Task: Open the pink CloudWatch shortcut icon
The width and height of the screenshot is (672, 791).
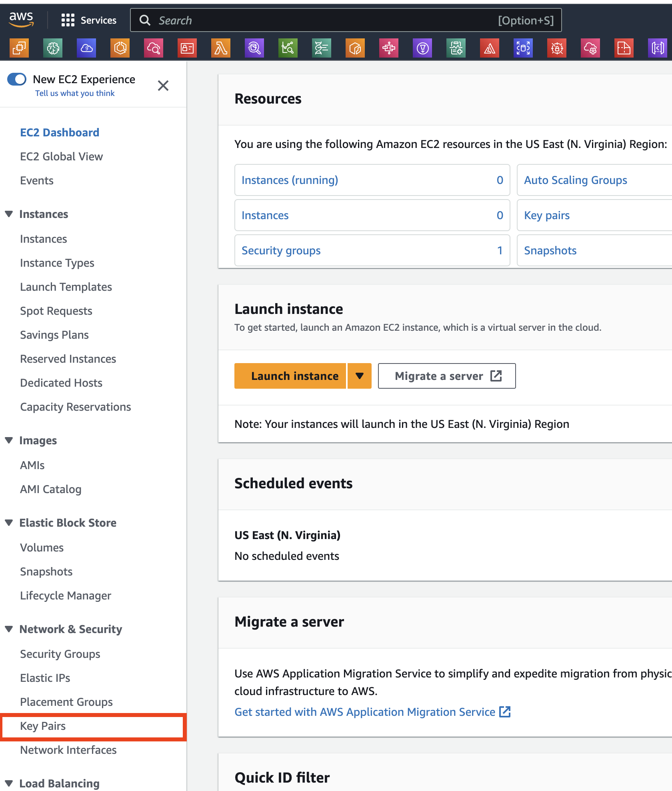Action: pyautogui.click(x=154, y=48)
